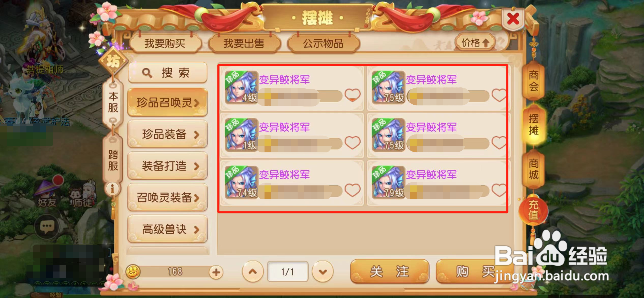Switch to the 我要出售 tab
Viewport: 644px width, 298px height.
point(244,43)
